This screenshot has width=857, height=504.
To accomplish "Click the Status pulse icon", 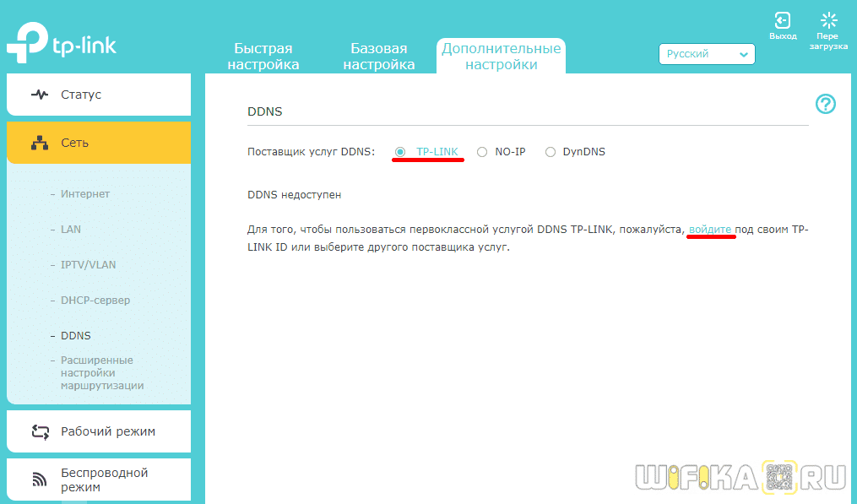I will [40, 95].
